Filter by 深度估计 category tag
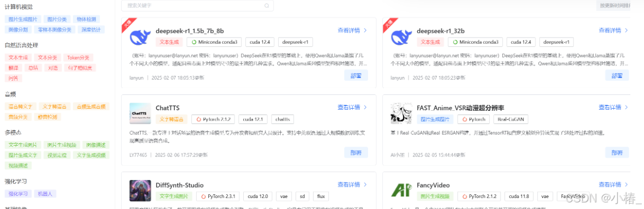 [x=91, y=29]
